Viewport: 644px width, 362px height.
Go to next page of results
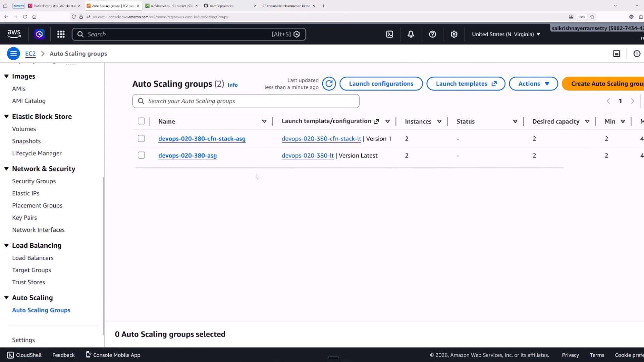tap(633, 101)
